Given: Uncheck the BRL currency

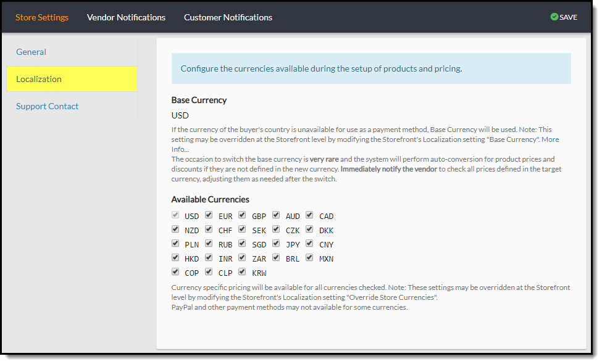Looking at the screenshot, I should pos(275,257).
